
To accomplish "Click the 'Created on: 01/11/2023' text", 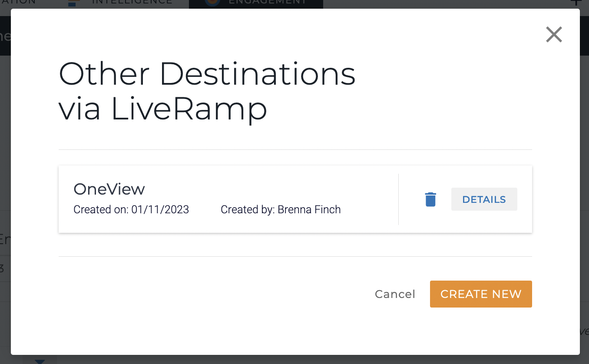I will pyautogui.click(x=131, y=210).
